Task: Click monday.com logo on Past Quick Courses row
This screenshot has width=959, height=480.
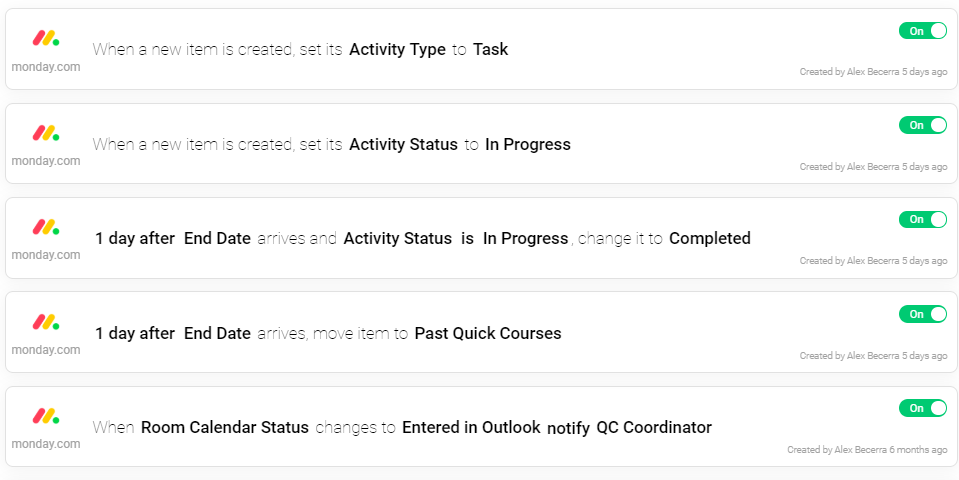Action: [x=45, y=322]
